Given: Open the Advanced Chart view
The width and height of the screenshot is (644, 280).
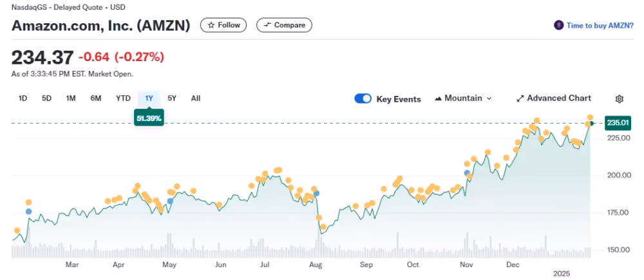Looking at the screenshot, I should [554, 98].
